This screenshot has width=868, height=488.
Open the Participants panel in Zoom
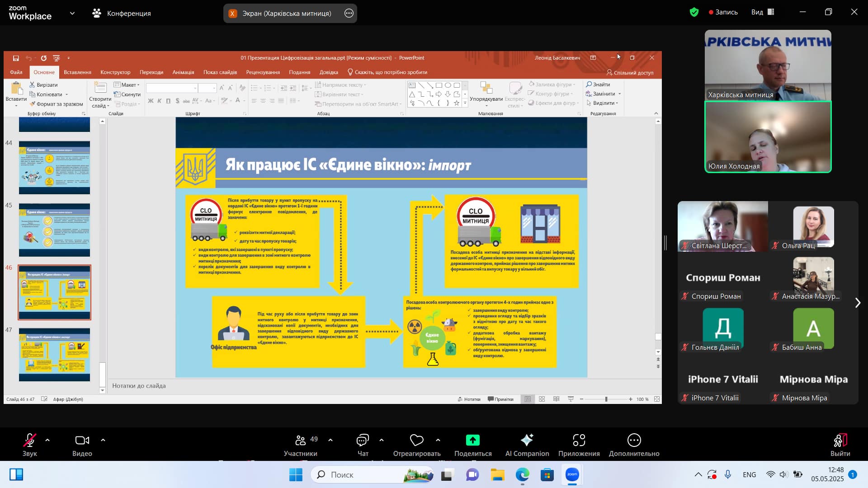pyautogui.click(x=301, y=445)
